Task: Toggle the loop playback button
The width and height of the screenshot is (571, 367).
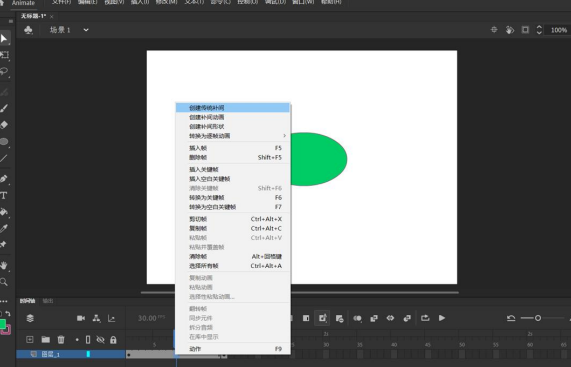Action: (425, 318)
